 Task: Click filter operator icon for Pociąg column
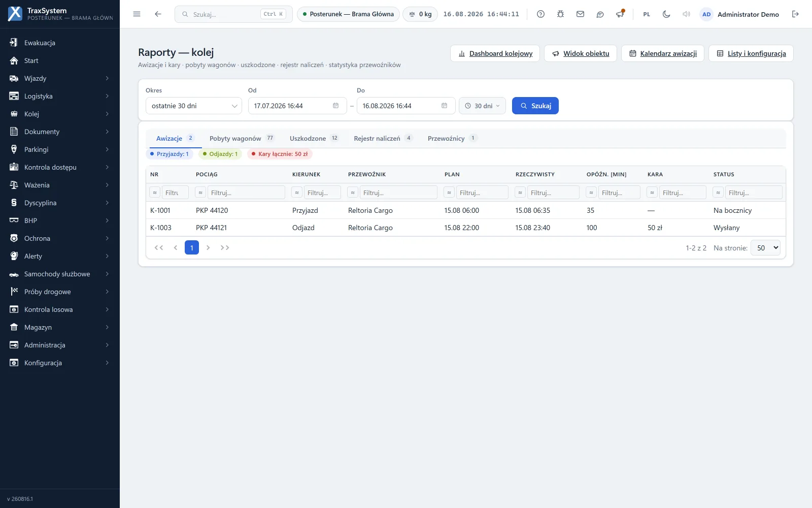point(200,193)
